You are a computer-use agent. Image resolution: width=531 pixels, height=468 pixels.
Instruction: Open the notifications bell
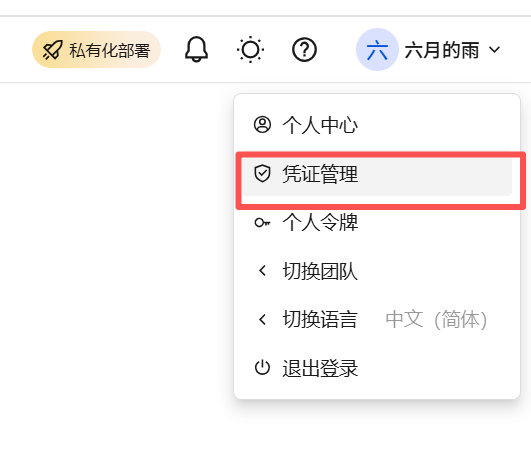click(196, 49)
